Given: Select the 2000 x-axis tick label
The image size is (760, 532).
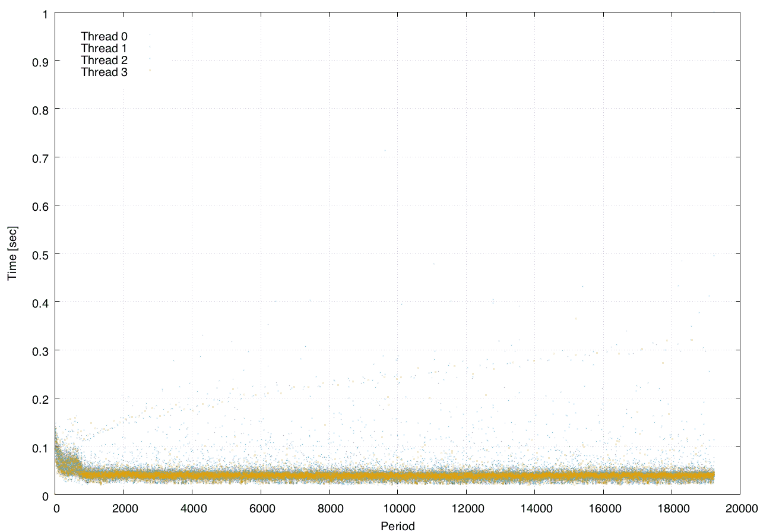Looking at the screenshot, I should pyautogui.click(x=123, y=508).
